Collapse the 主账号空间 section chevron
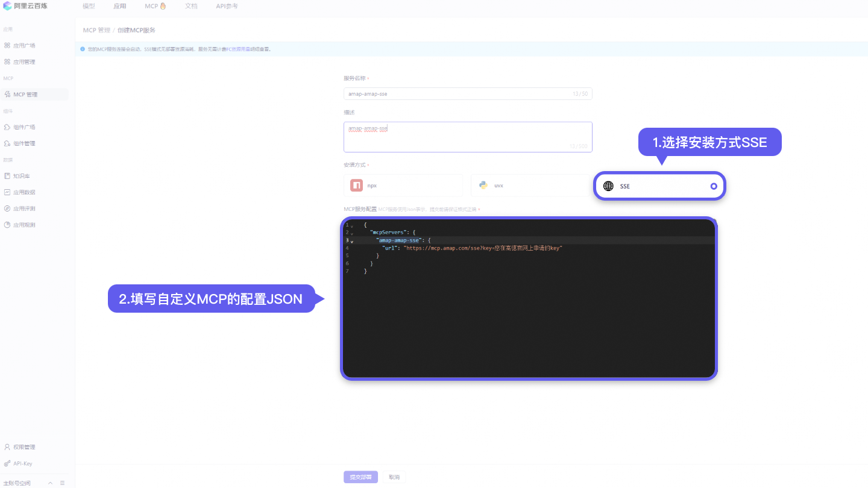 tap(50, 483)
